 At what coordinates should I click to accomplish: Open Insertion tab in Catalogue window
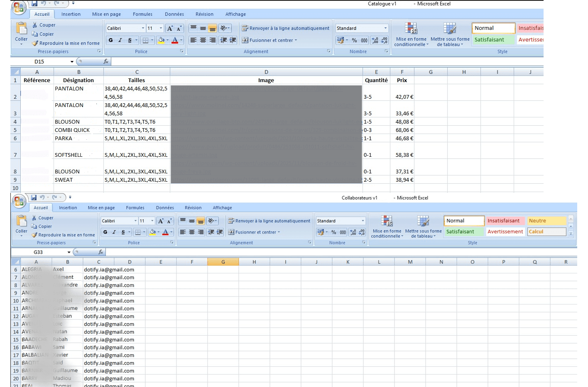(71, 14)
